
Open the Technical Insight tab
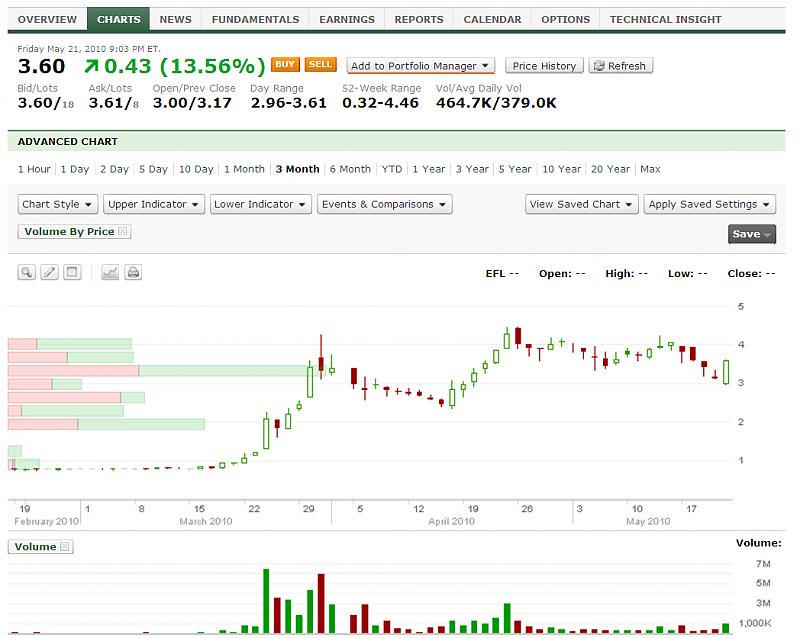pos(665,19)
